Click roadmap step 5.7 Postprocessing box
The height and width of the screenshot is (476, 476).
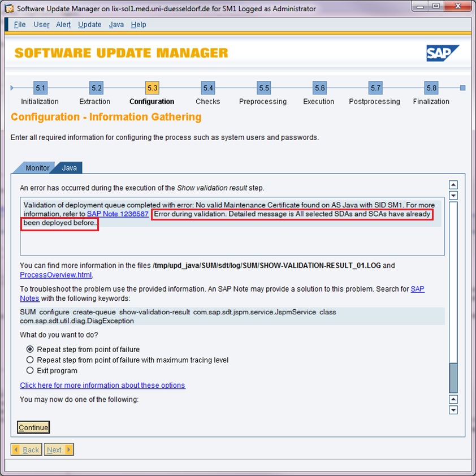pyautogui.click(x=375, y=88)
